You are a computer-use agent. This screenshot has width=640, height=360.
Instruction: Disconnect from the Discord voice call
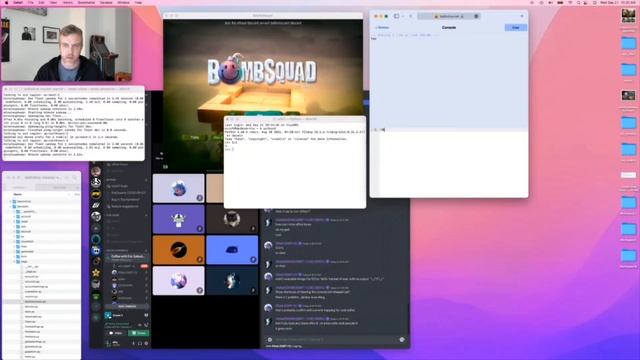(x=146, y=325)
